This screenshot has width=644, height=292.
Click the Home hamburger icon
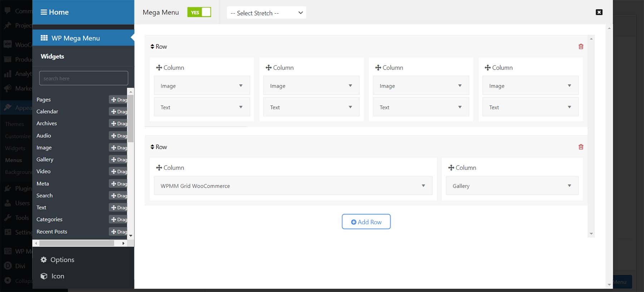tap(44, 12)
